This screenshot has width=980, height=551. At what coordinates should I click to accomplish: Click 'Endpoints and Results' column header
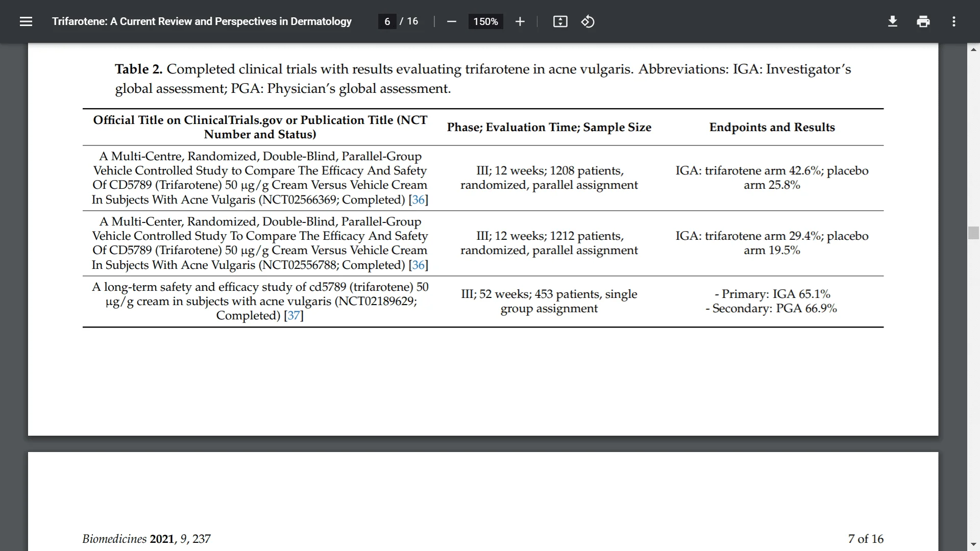[x=772, y=127]
